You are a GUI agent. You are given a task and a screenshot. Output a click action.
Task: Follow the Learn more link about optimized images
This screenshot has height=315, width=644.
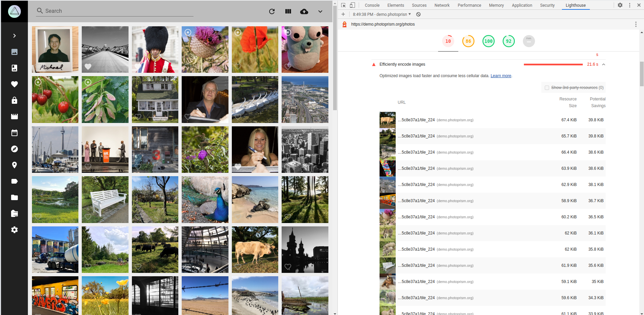point(501,75)
